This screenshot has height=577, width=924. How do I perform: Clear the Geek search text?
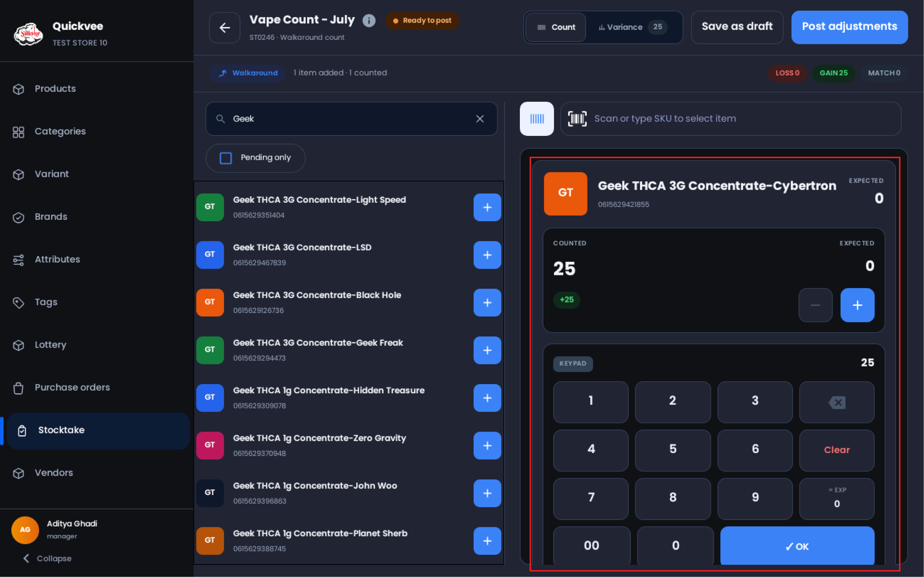(480, 119)
